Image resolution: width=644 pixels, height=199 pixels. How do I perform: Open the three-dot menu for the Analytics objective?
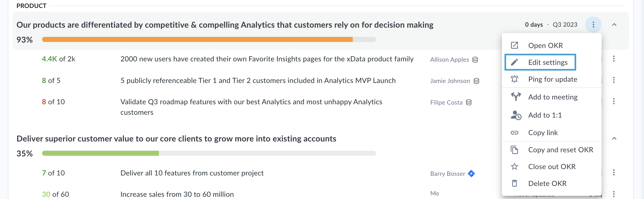[x=593, y=25]
